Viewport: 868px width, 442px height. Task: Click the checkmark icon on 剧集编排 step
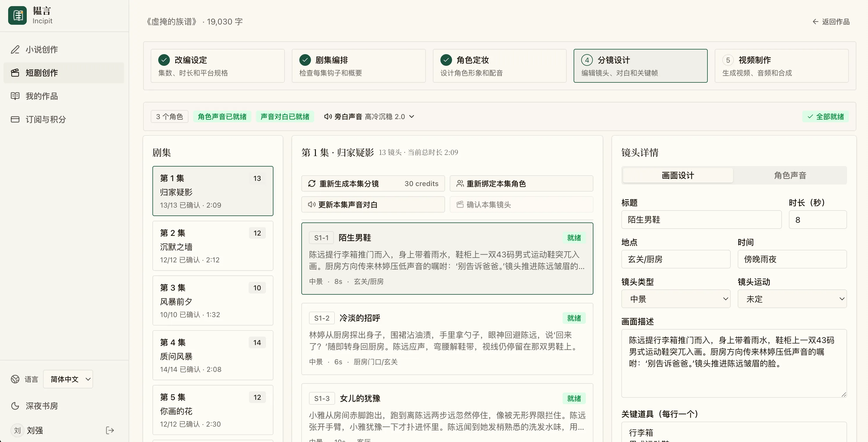[x=305, y=60]
